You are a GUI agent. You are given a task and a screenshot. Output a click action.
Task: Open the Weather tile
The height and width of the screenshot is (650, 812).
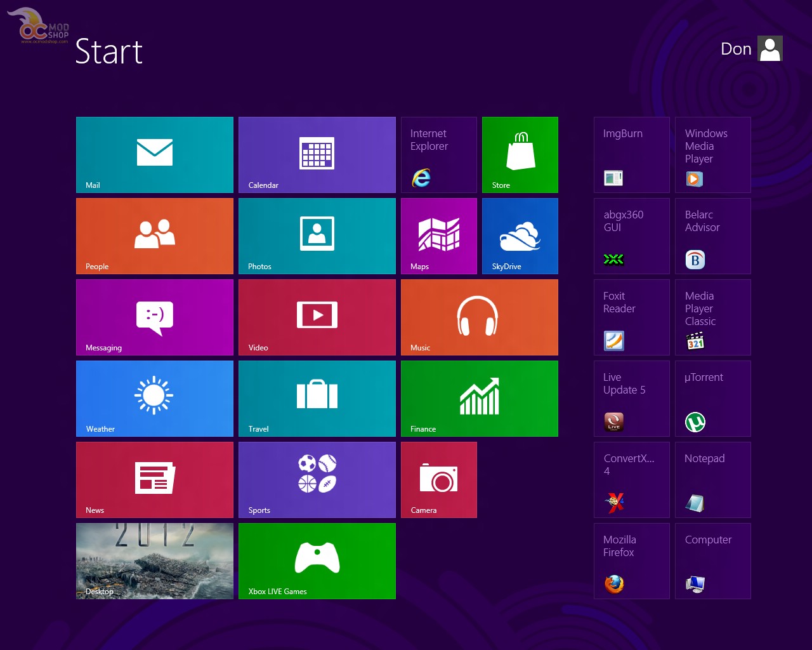coord(155,399)
